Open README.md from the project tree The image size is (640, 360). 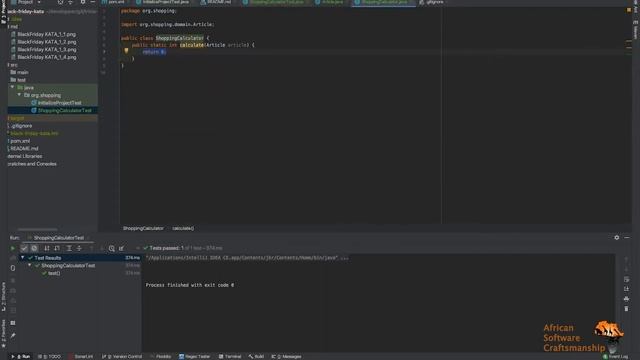(x=23, y=149)
